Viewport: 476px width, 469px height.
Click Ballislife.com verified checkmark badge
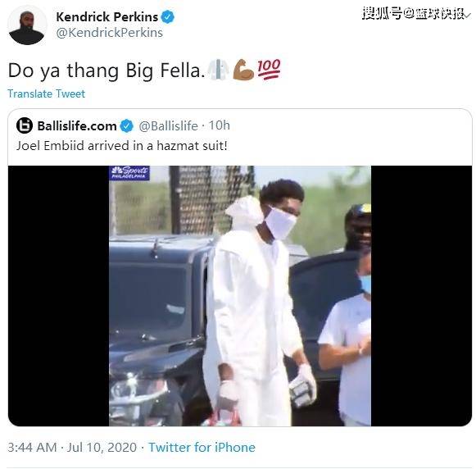pyautogui.click(x=127, y=125)
